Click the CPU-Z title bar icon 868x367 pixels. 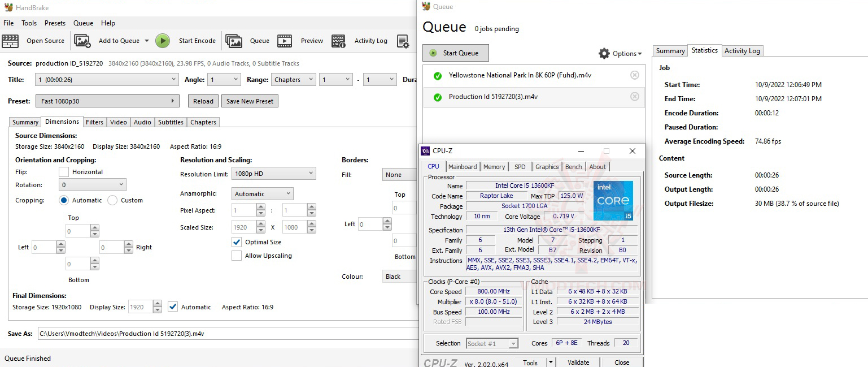(425, 151)
